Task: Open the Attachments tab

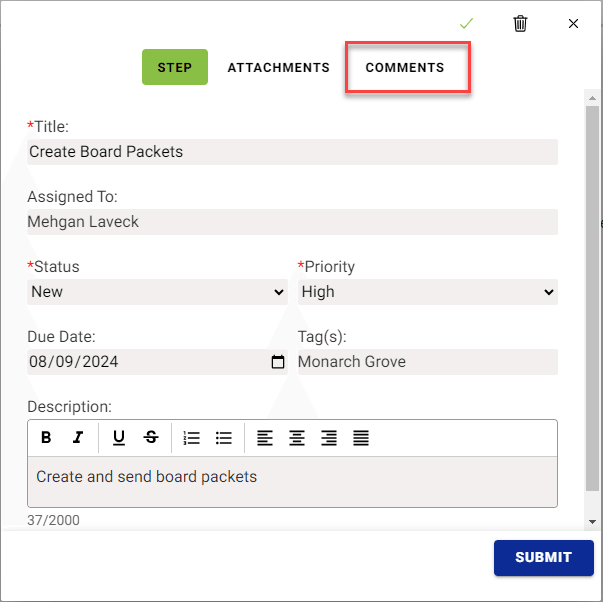Action: click(278, 67)
